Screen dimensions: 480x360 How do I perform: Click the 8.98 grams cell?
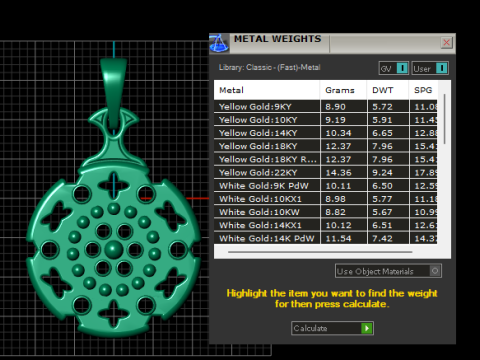(x=343, y=199)
